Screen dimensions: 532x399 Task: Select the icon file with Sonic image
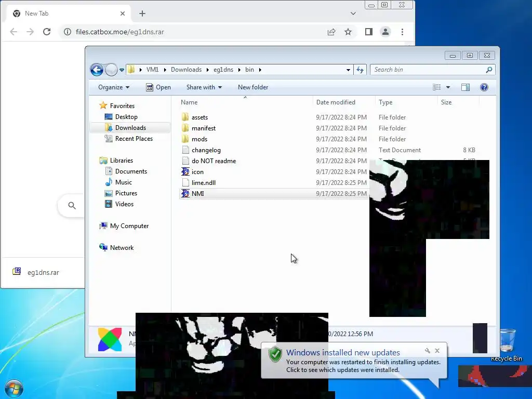coord(192,171)
